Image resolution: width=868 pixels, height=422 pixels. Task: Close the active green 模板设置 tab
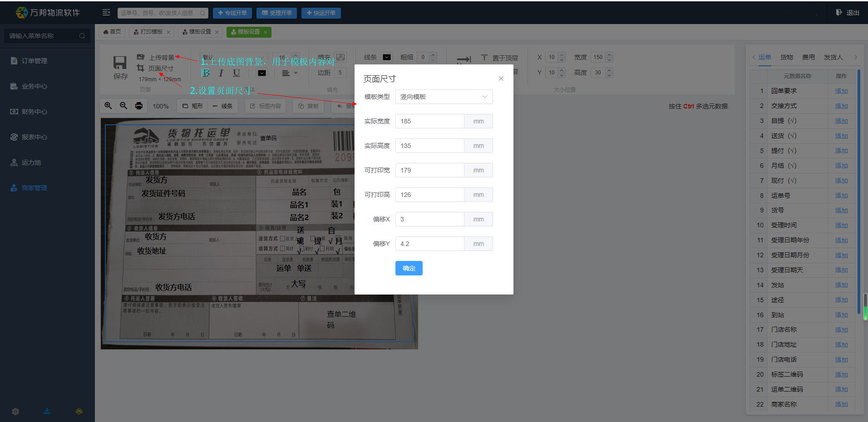tap(266, 32)
